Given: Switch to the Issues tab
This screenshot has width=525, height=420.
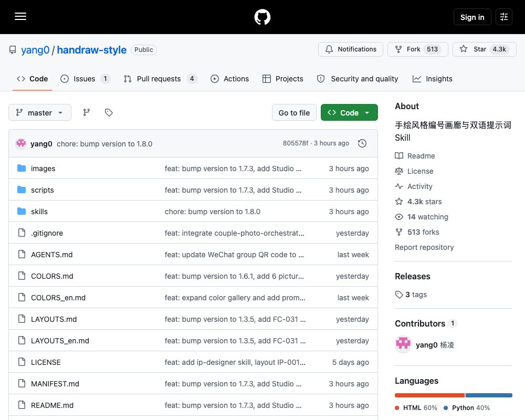Looking at the screenshot, I should (85, 79).
